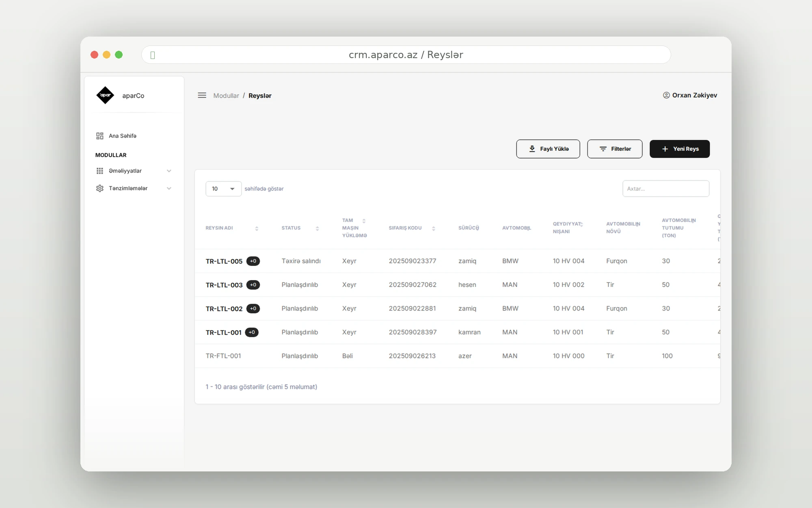Open the TR-LTL-002 trip row
Viewport: 812px width, 508px height.
[458, 308]
